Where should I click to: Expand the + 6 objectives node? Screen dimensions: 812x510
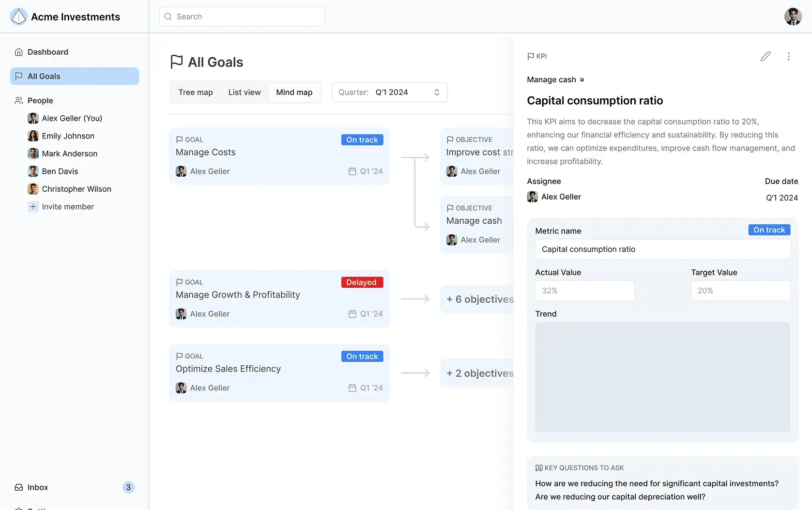(x=479, y=299)
